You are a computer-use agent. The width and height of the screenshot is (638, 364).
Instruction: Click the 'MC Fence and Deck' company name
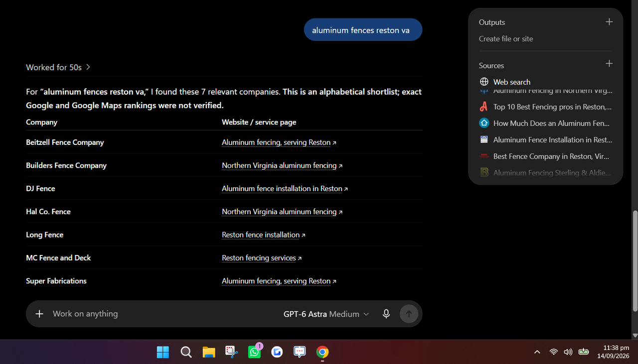pos(58,258)
